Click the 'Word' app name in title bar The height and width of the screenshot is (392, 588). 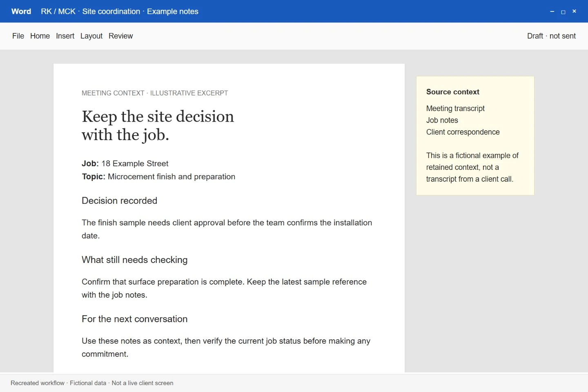point(21,11)
